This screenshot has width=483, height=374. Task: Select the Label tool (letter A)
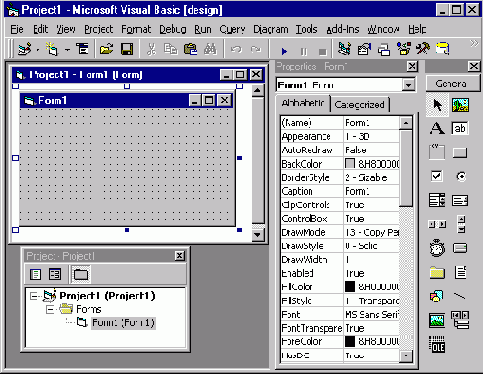click(x=437, y=128)
